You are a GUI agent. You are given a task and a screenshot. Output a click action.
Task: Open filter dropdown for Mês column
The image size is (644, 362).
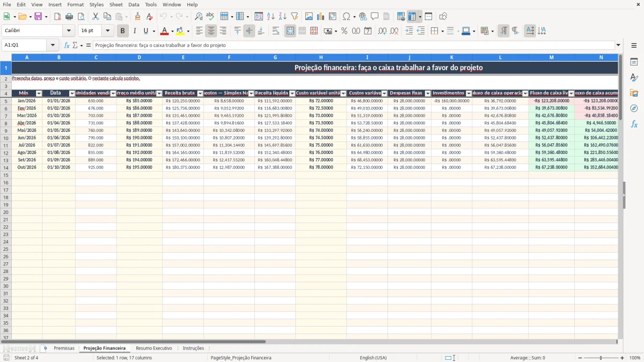coord(39,93)
